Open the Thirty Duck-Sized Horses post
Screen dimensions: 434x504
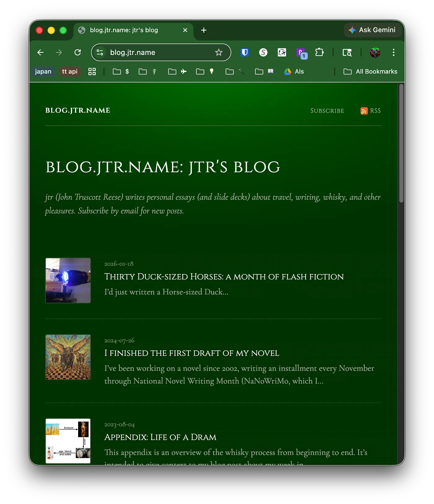pyautogui.click(x=224, y=277)
